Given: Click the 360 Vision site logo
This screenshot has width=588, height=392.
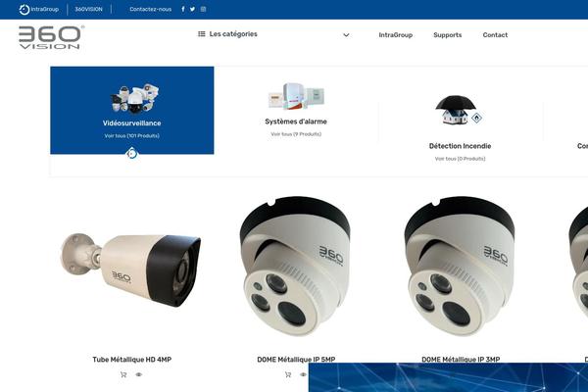Looking at the screenshot, I should (51, 37).
